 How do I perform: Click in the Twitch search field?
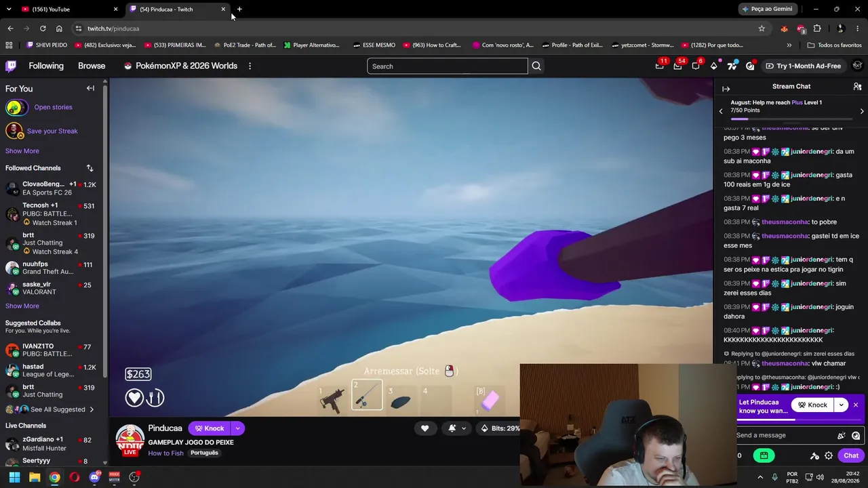(x=448, y=66)
